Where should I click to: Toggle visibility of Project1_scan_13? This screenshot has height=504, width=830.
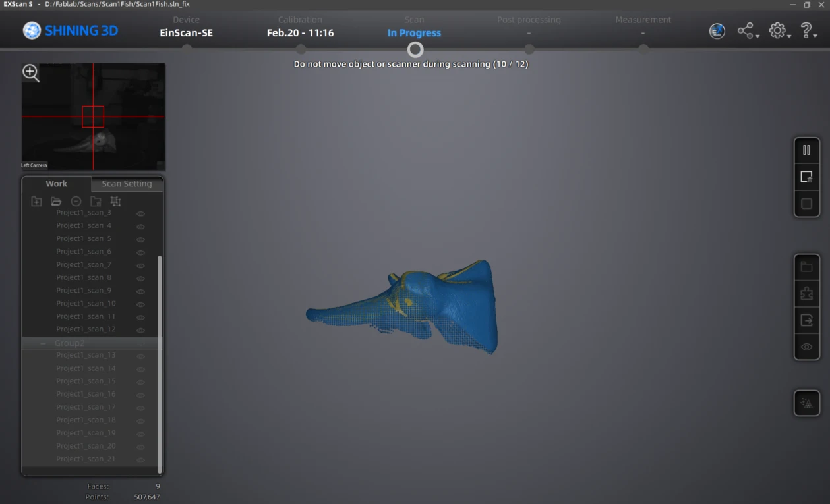click(x=140, y=356)
